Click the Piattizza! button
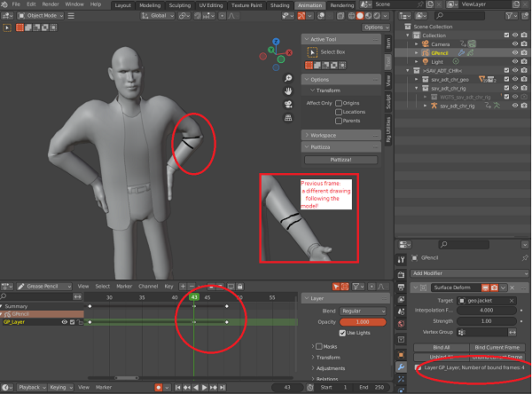 [340, 160]
